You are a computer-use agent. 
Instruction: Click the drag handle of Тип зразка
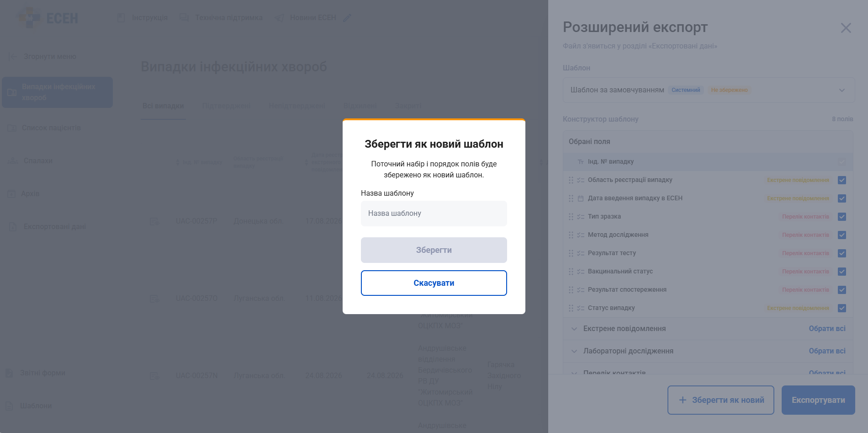571,217
